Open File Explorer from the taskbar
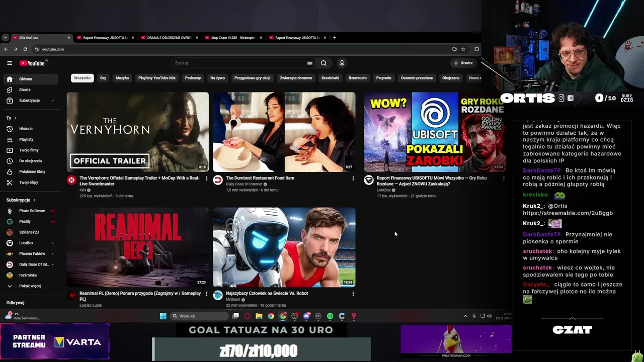 [x=259, y=316]
